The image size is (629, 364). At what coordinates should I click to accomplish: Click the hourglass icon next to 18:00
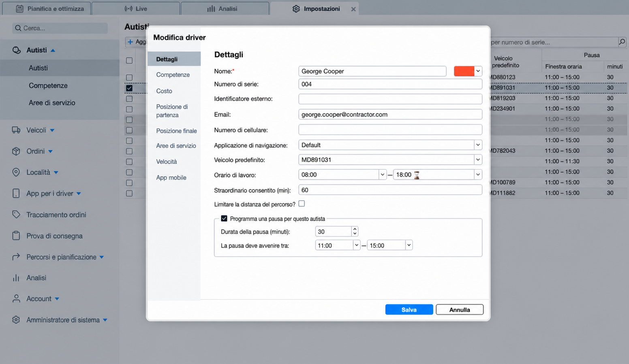[417, 175]
